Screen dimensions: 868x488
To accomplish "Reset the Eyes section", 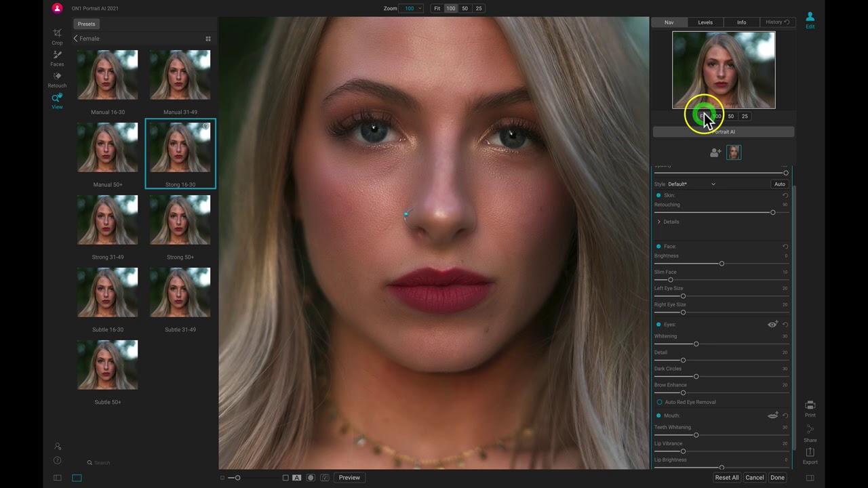I will 785,325.
